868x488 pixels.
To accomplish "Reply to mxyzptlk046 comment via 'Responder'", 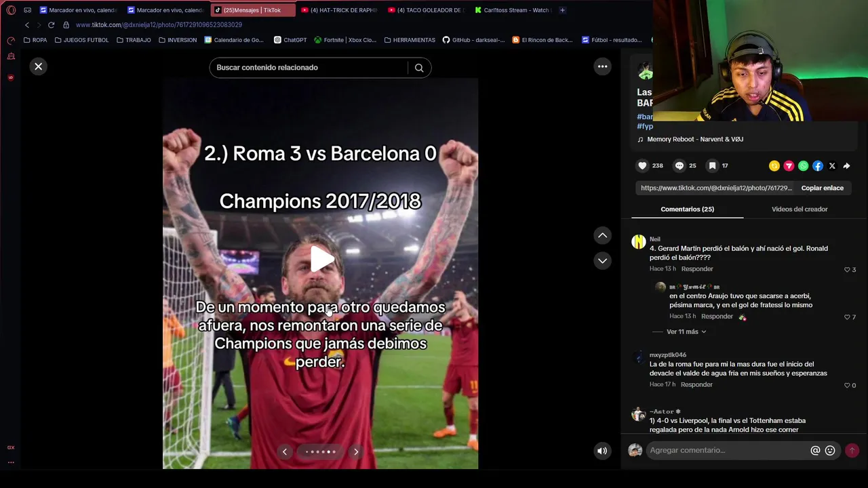I will (x=697, y=384).
